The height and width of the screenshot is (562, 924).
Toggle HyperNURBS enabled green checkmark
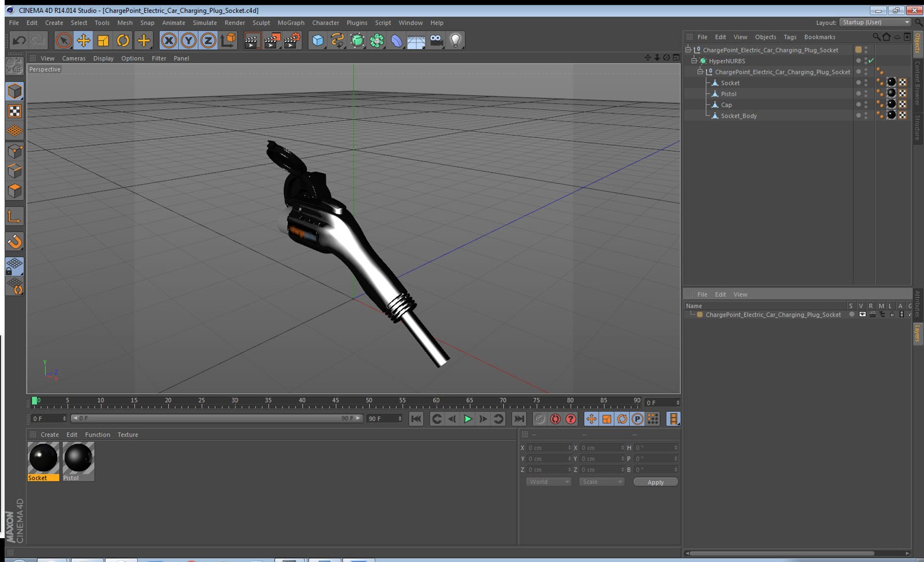[871, 61]
